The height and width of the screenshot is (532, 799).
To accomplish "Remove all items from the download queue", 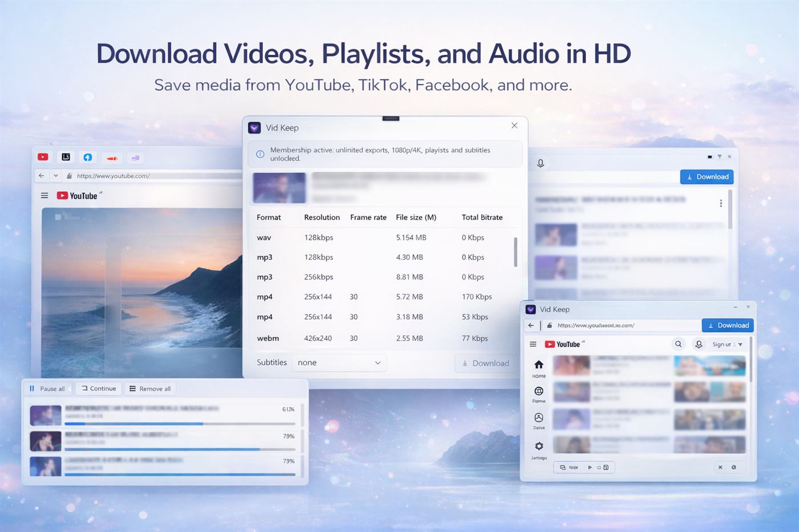I will click(x=150, y=388).
